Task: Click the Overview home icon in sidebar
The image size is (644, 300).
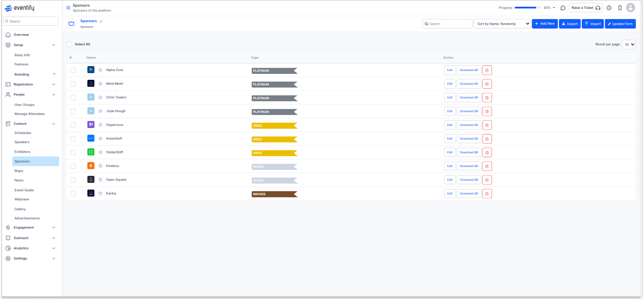Action: point(8,35)
